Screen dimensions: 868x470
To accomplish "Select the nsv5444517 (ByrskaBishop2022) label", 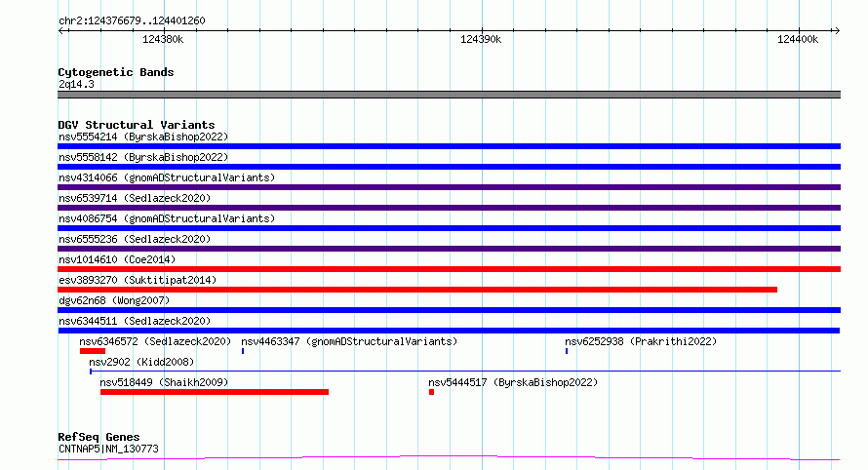I will (x=513, y=382).
